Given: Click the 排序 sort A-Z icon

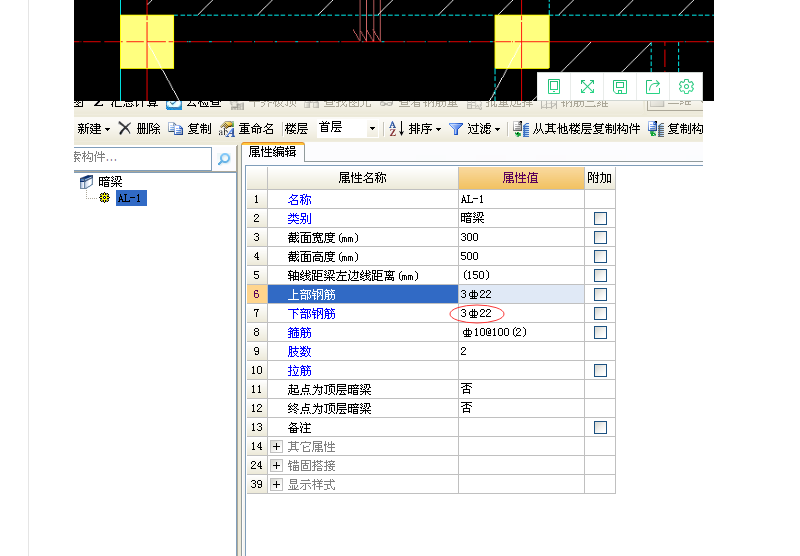Looking at the screenshot, I should [396, 129].
